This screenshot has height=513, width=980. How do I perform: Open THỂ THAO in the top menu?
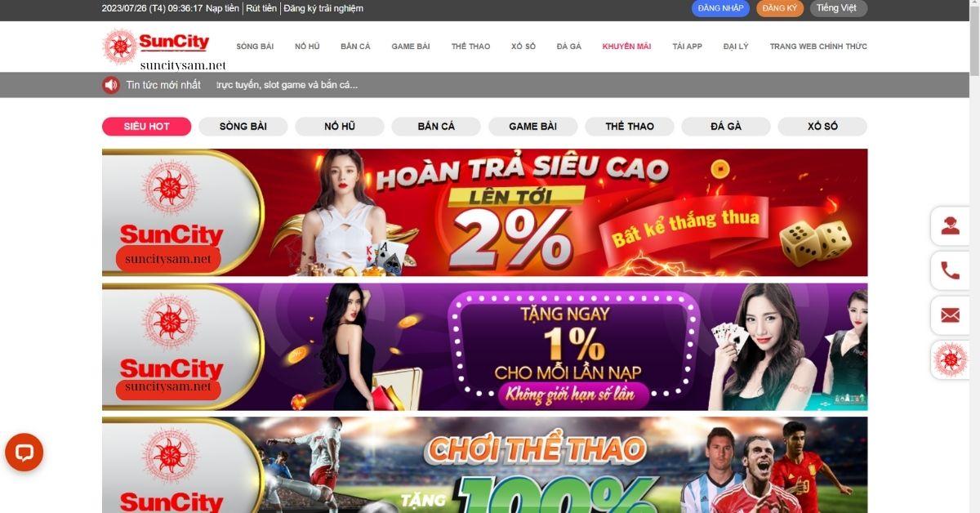pos(470,47)
